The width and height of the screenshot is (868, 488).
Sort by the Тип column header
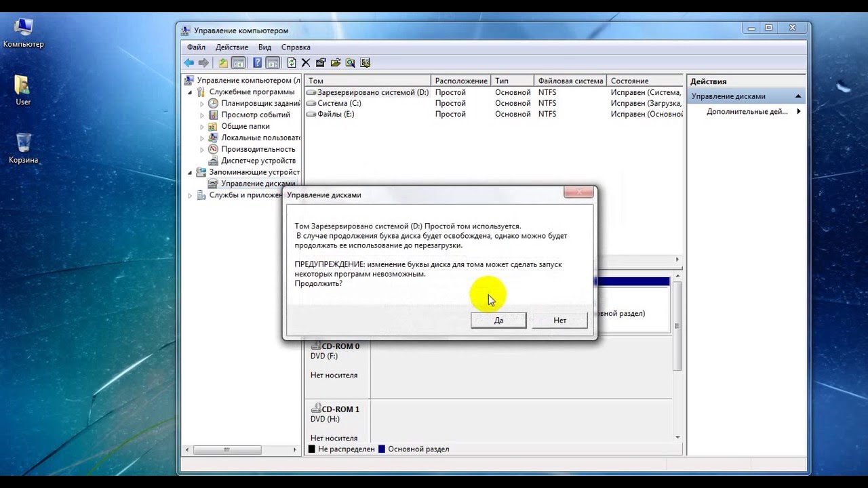[512, 81]
